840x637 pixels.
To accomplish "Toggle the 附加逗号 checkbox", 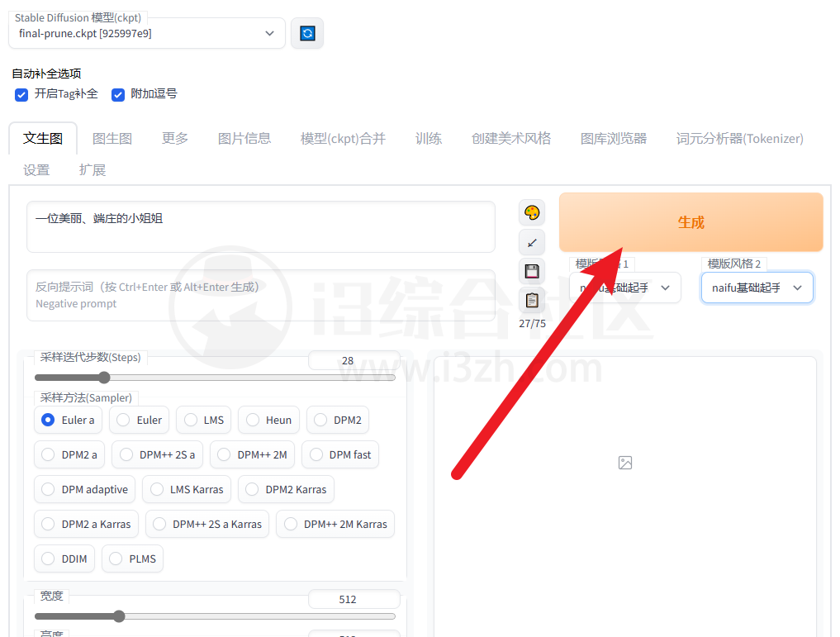I will (118, 95).
